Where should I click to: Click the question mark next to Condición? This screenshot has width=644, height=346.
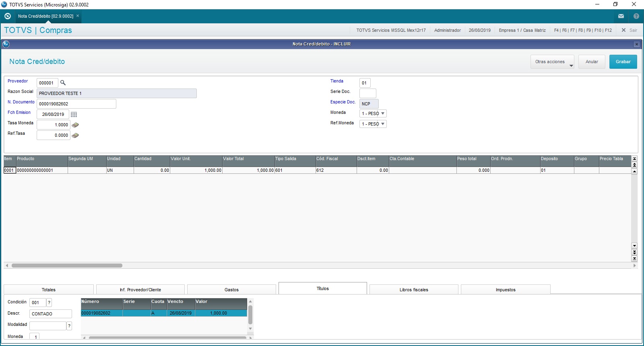49,303
